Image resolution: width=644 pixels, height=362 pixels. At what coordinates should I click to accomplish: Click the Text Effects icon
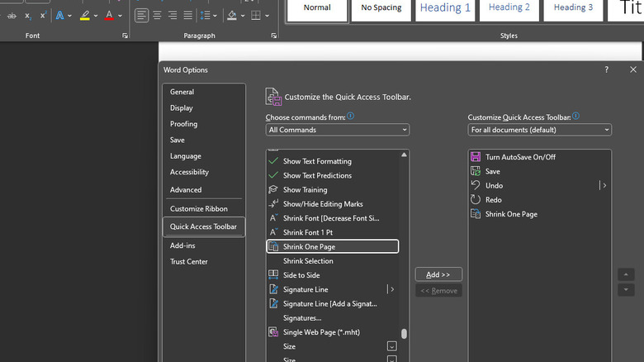coord(60,16)
